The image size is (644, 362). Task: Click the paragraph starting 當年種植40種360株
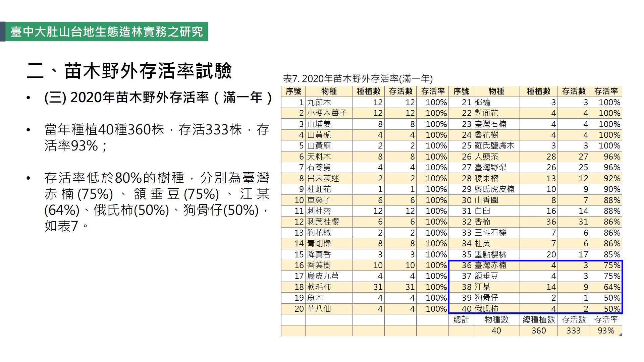tap(157, 138)
